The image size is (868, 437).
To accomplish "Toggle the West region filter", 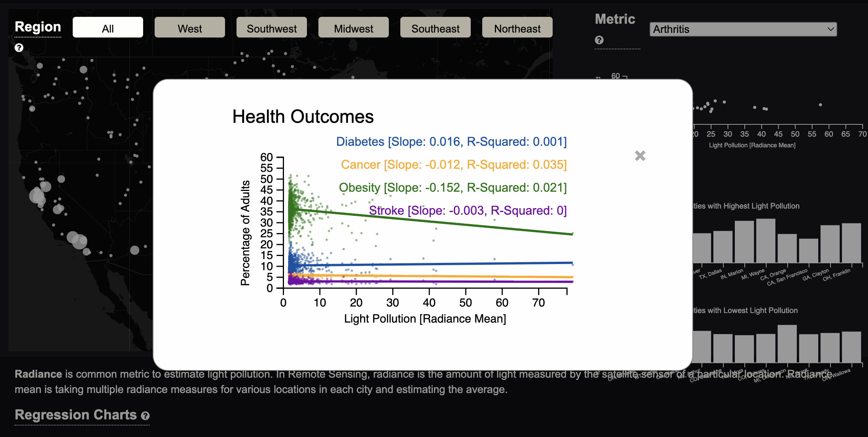I will pyautogui.click(x=189, y=28).
